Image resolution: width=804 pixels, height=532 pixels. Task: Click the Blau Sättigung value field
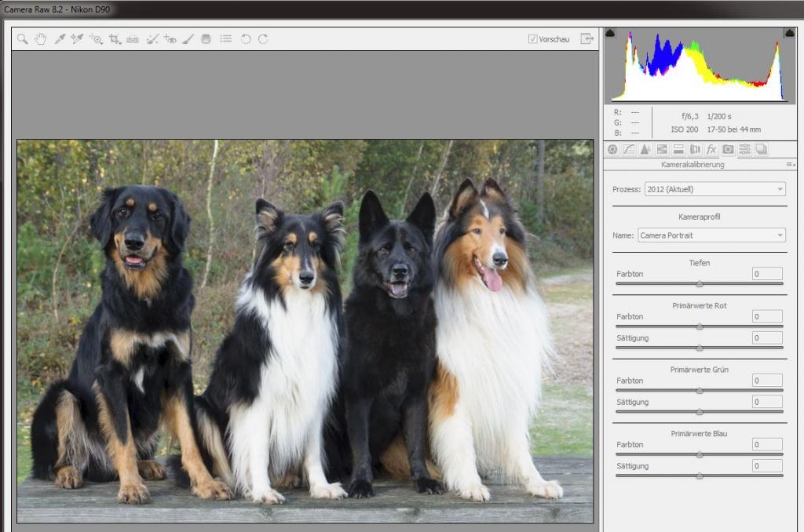[767, 466]
